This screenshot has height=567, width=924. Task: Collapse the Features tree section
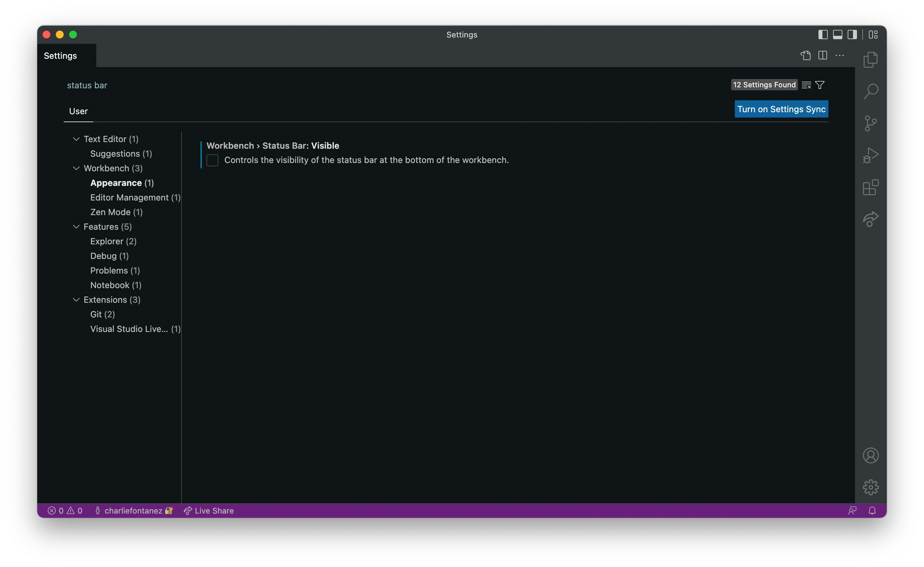coord(76,226)
